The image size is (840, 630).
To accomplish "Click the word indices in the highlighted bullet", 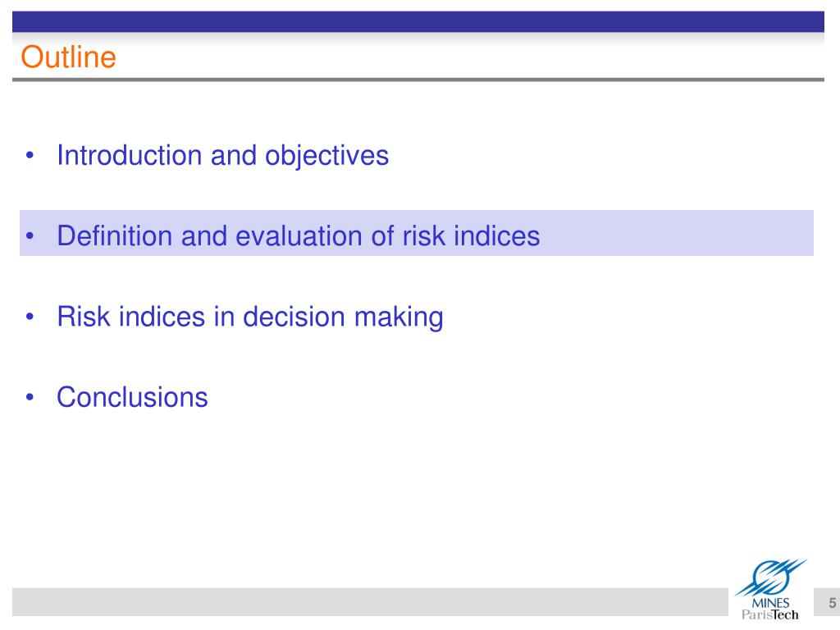I will click(496, 235).
